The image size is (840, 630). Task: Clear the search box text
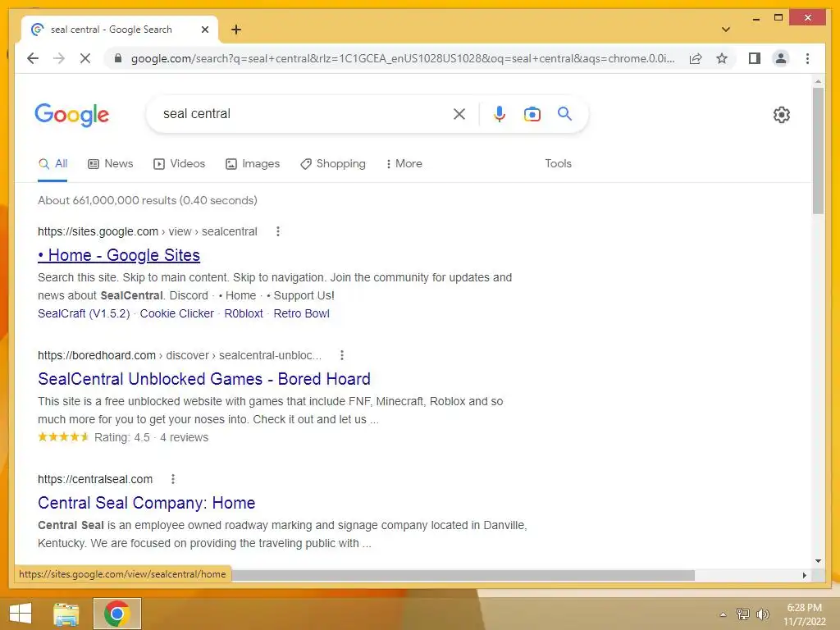[459, 114]
